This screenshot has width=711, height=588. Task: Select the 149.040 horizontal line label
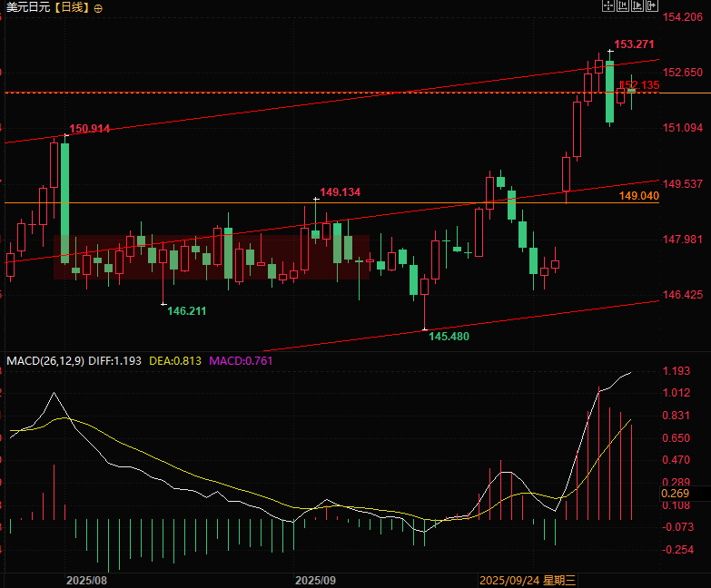[x=638, y=196]
